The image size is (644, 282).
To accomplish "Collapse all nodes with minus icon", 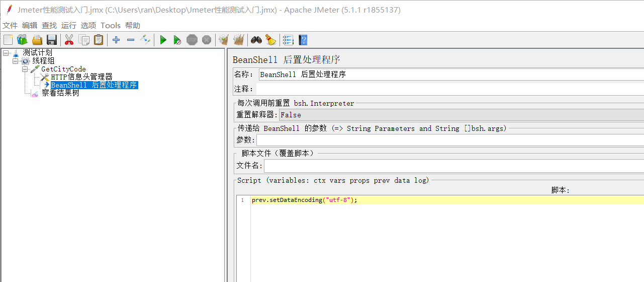I will click(x=131, y=40).
